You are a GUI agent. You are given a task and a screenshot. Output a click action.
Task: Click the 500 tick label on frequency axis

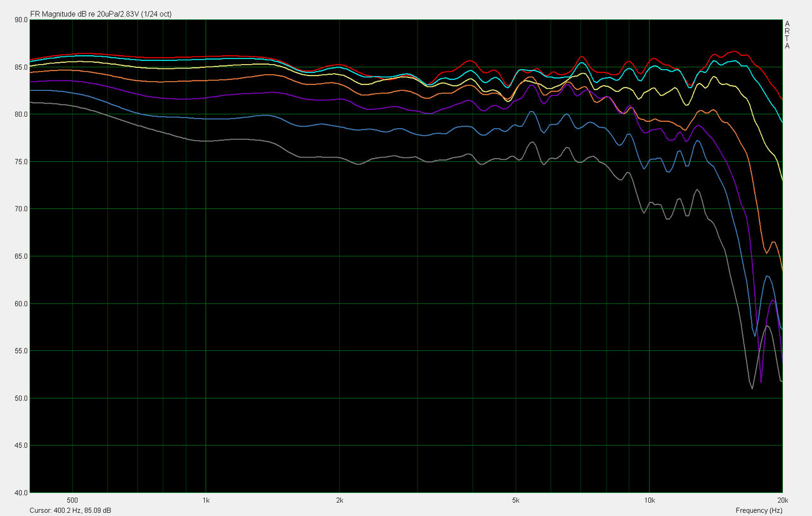point(72,500)
